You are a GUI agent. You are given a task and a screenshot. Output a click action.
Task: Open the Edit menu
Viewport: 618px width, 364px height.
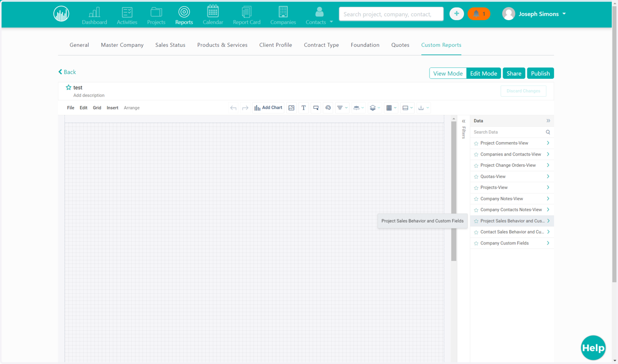(x=83, y=108)
